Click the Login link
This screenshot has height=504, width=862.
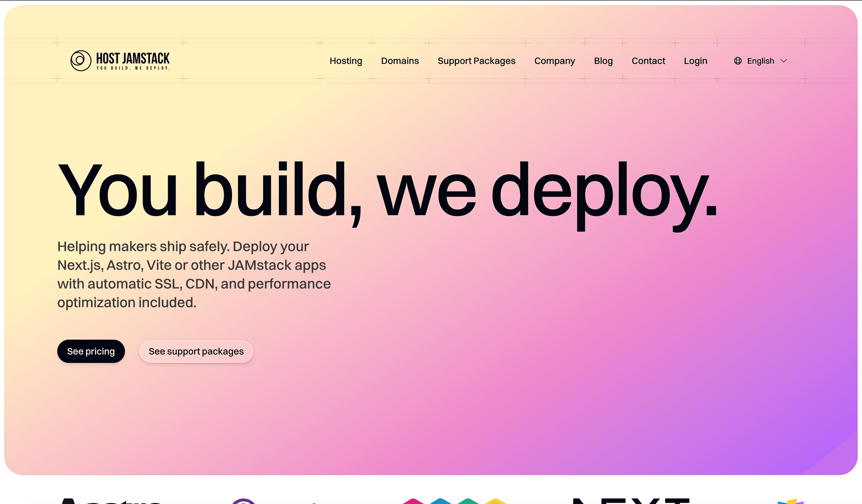tap(695, 61)
